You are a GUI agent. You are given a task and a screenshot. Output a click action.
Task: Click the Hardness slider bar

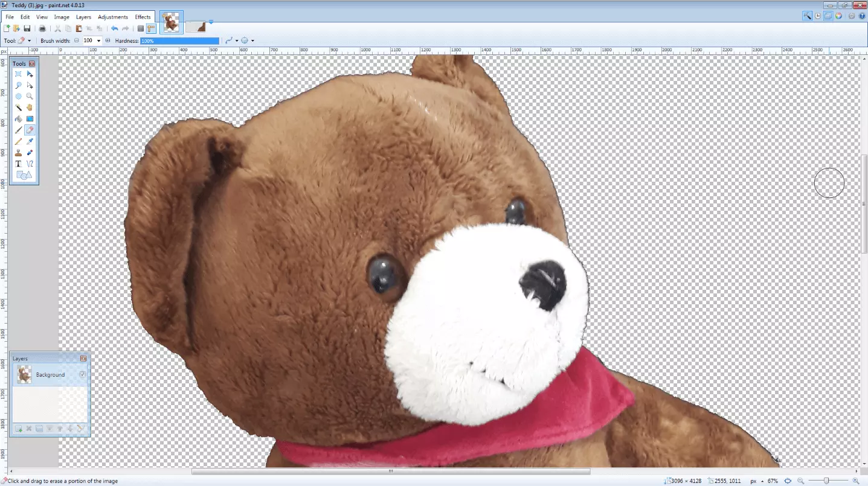(x=179, y=40)
